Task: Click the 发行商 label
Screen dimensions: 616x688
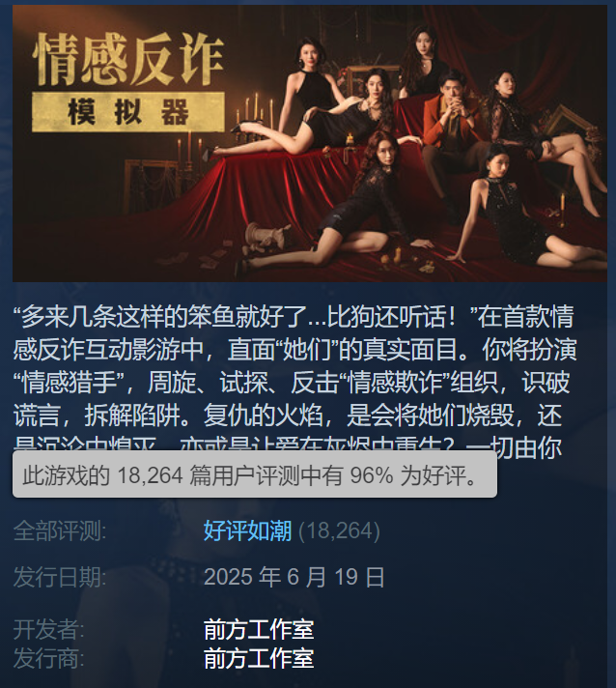Action: 48,659
